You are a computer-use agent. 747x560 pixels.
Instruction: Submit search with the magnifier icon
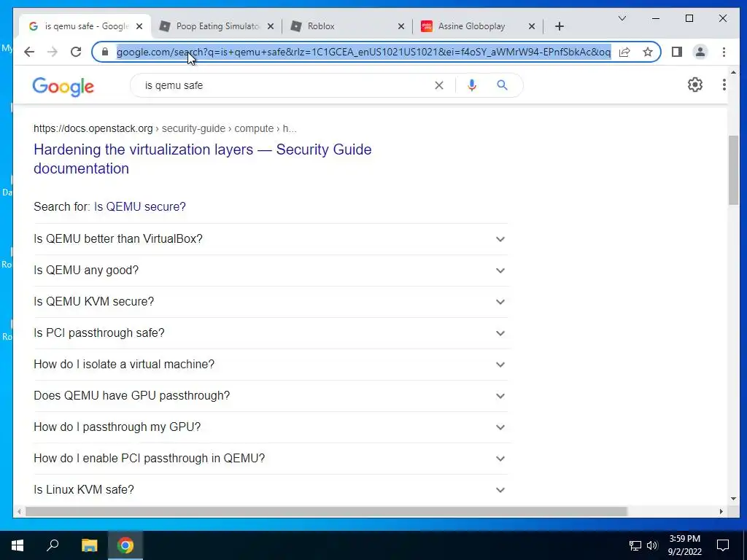[502, 85]
